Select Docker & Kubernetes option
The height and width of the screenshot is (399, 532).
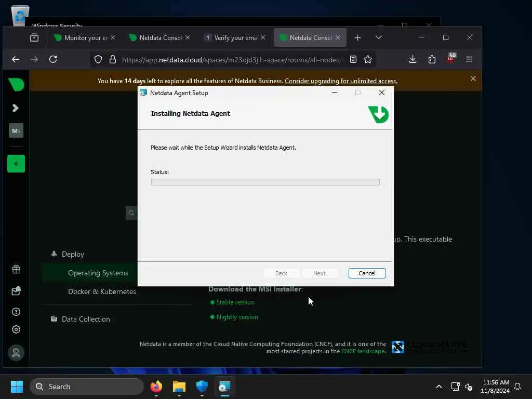click(x=102, y=291)
